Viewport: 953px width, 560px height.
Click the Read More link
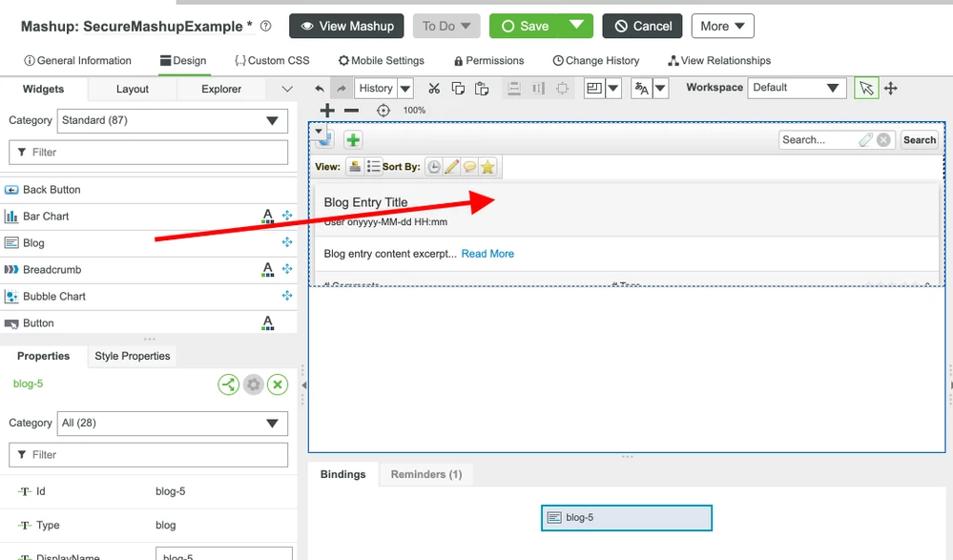coord(487,254)
